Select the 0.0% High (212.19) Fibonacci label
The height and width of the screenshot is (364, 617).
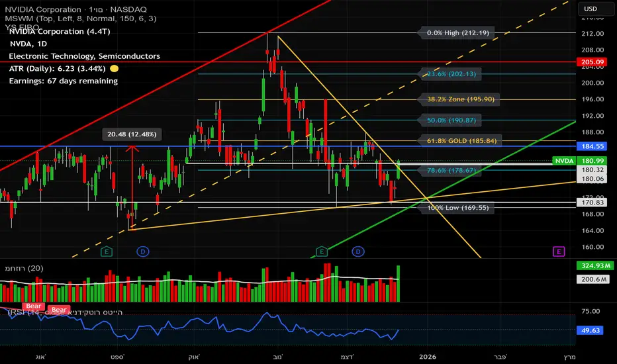pyautogui.click(x=457, y=32)
